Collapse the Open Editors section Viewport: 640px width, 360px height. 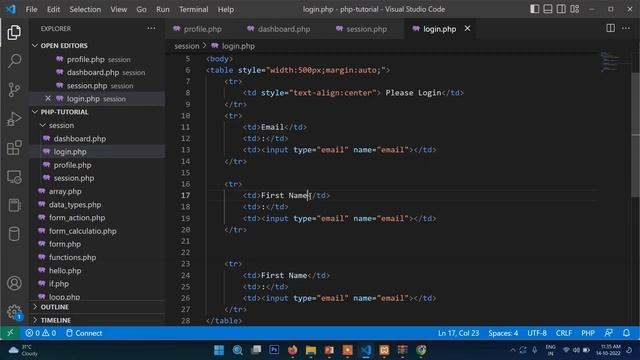pos(35,45)
